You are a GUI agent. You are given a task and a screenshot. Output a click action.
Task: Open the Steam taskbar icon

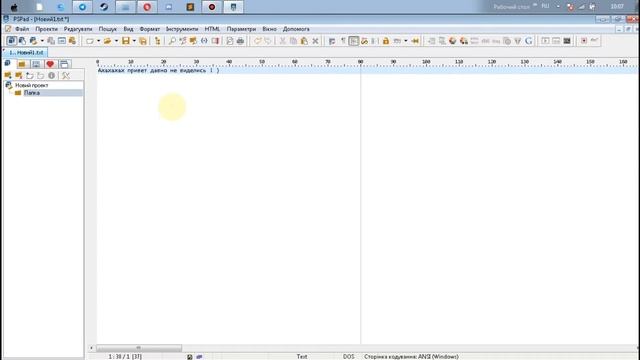coord(104,7)
